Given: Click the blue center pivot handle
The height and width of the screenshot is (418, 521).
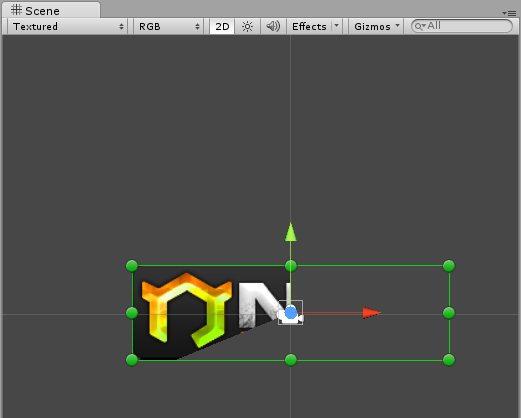Looking at the screenshot, I should coord(291,313).
